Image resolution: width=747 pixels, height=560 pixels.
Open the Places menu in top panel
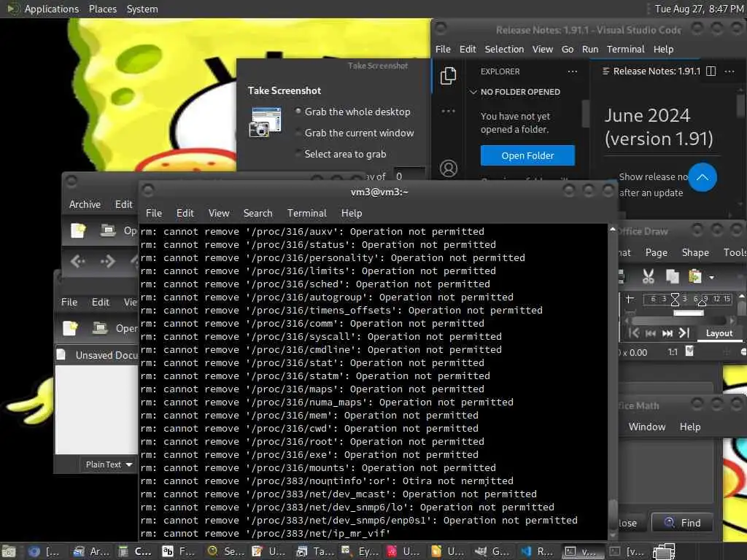point(102,9)
